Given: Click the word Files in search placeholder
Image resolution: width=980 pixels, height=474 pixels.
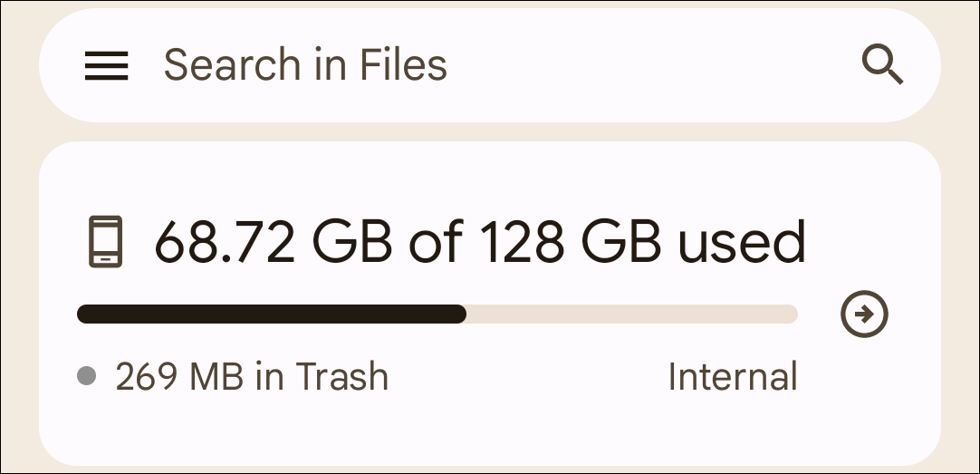Looking at the screenshot, I should pos(403,65).
